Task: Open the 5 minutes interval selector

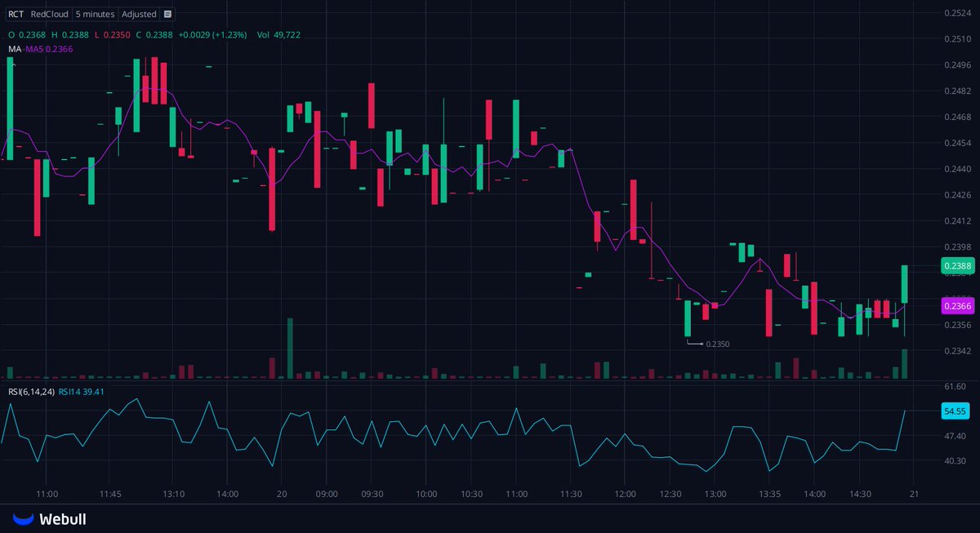Action: [95, 14]
